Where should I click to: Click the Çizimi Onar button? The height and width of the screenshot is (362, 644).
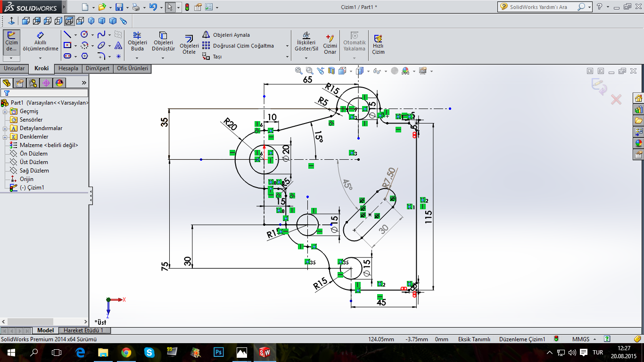click(x=330, y=44)
